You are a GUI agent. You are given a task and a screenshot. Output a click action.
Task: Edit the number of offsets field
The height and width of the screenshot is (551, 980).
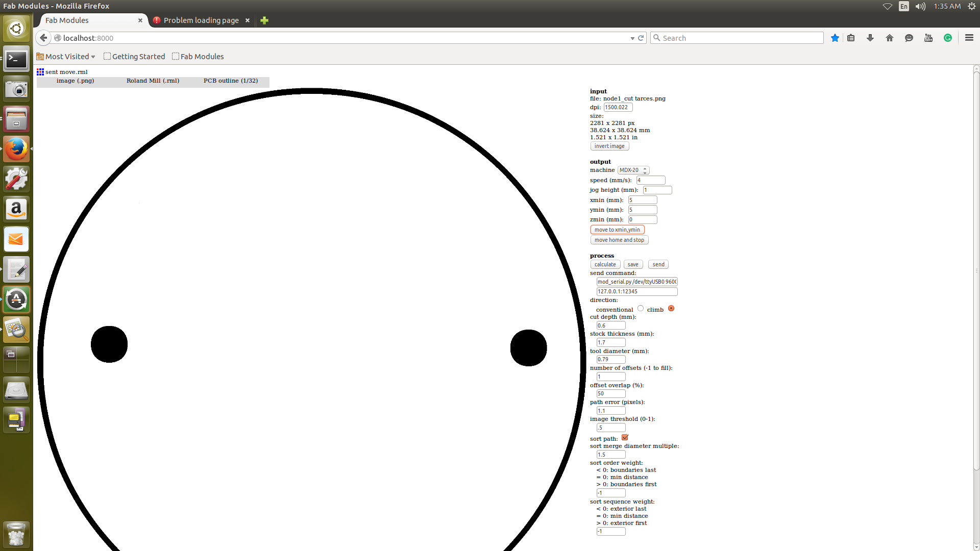click(609, 376)
